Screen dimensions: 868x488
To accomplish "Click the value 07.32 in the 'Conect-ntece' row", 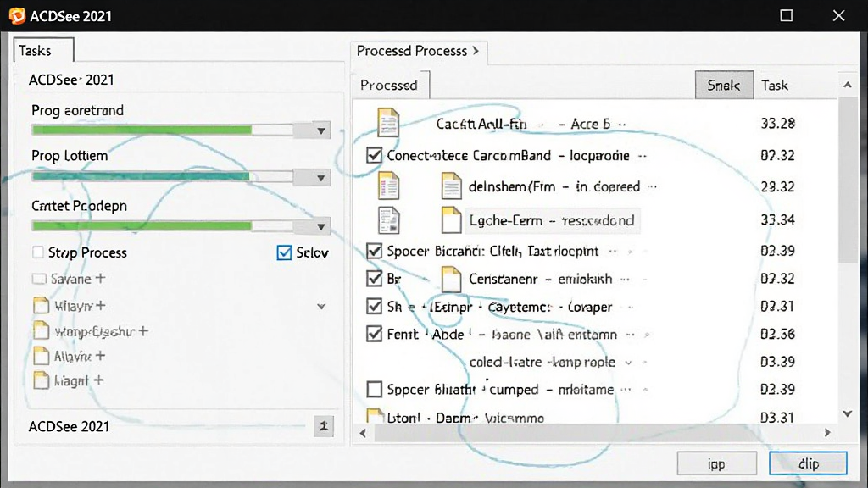I will pyautogui.click(x=777, y=155).
